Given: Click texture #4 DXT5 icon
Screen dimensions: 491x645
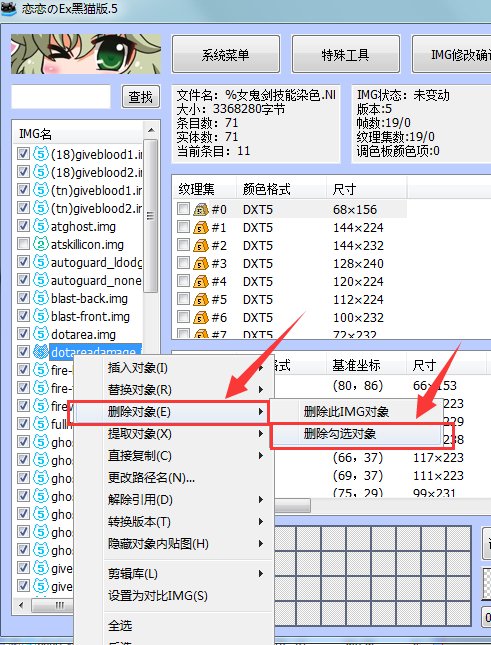Looking at the screenshot, I should pyautogui.click(x=201, y=281).
